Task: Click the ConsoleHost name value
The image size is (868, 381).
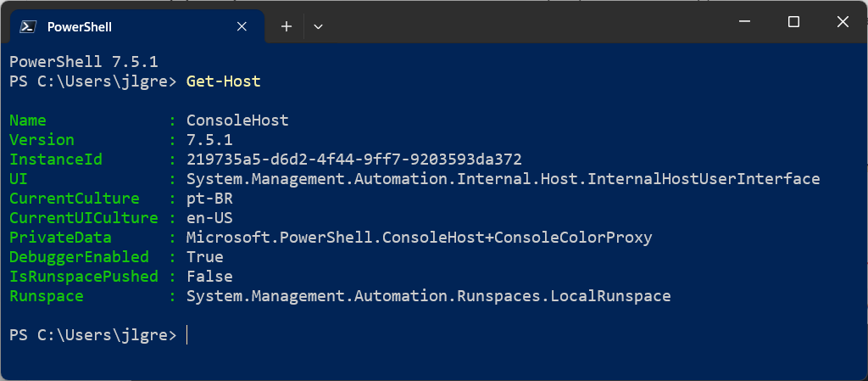Action: pyautogui.click(x=237, y=120)
